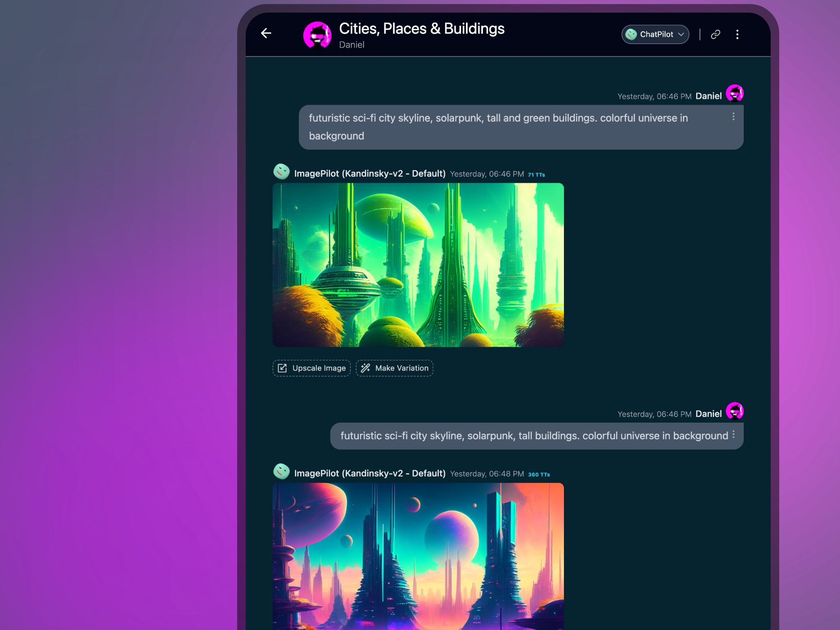Click Daniel's avatar on the first message
This screenshot has height=630, width=840.
735,93
